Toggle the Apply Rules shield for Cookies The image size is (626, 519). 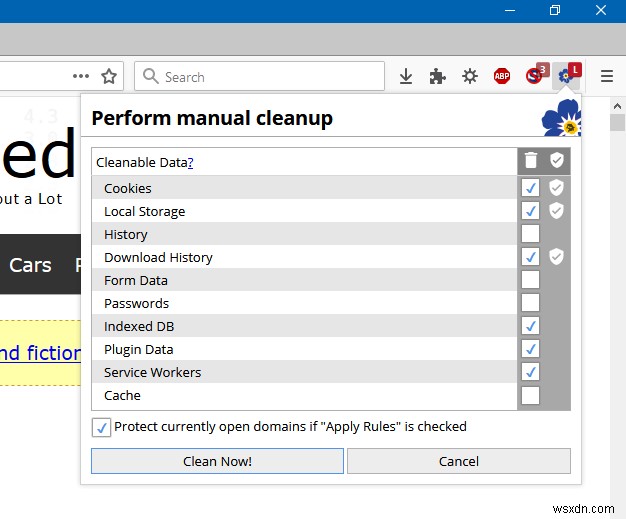point(557,188)
